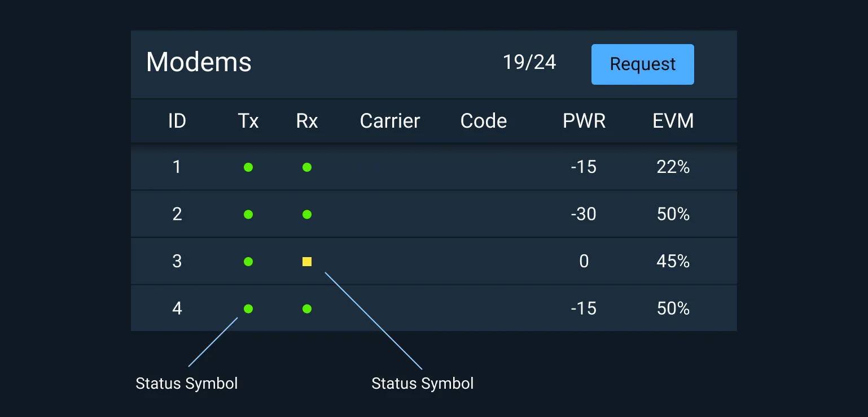This screenshot has height=417, width=868.
Task: Click the ID column header
Action: (x=177, y=120)
